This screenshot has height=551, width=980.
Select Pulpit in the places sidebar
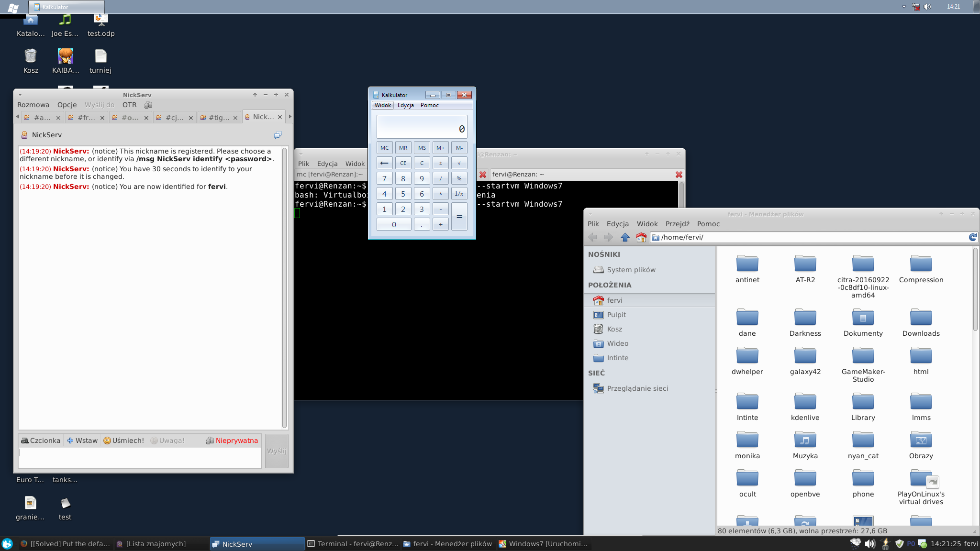click(616, 315)
